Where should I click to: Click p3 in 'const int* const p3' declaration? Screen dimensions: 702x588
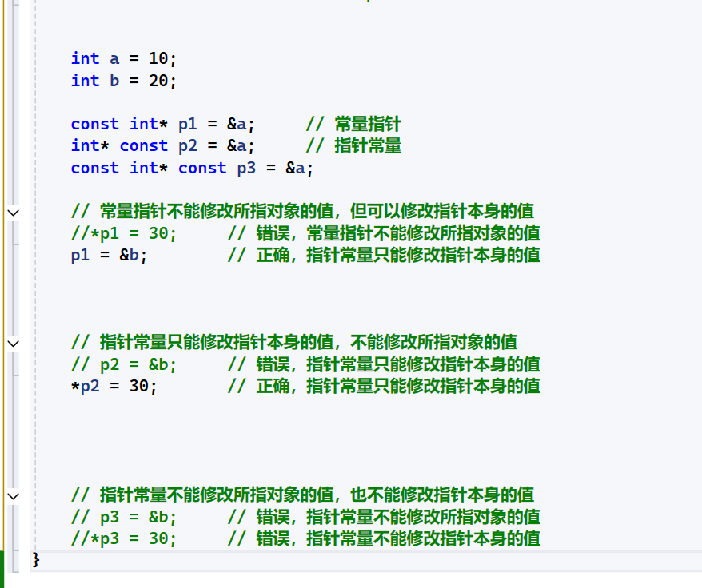[246, 168]
